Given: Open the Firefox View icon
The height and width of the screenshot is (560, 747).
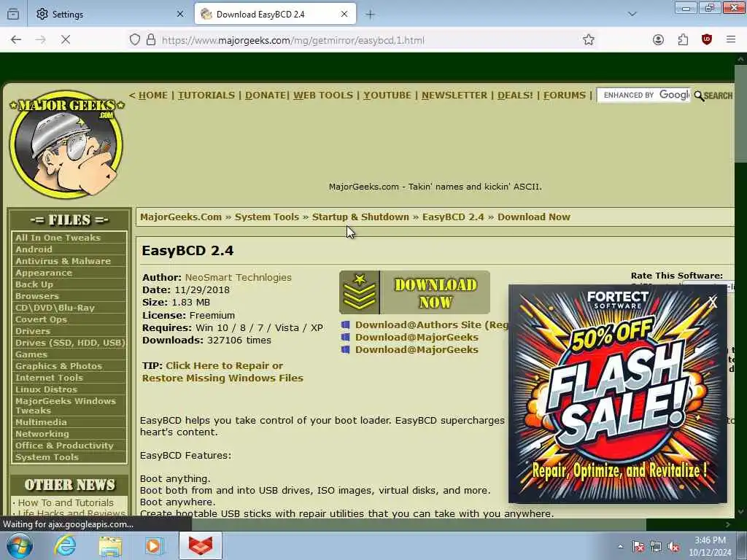Looking at the screenshot, I should point(13,15).
